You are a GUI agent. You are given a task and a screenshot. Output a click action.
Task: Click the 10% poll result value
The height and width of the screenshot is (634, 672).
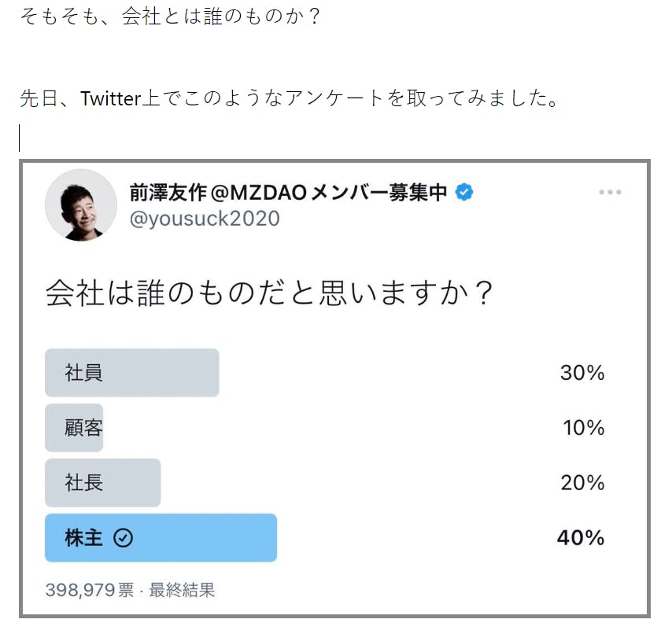point(583,428)
